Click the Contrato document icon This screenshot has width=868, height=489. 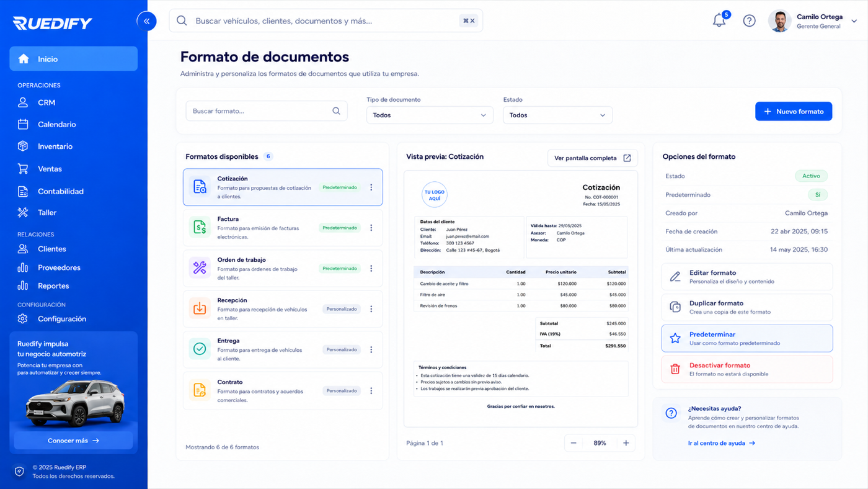coord(200,390)
